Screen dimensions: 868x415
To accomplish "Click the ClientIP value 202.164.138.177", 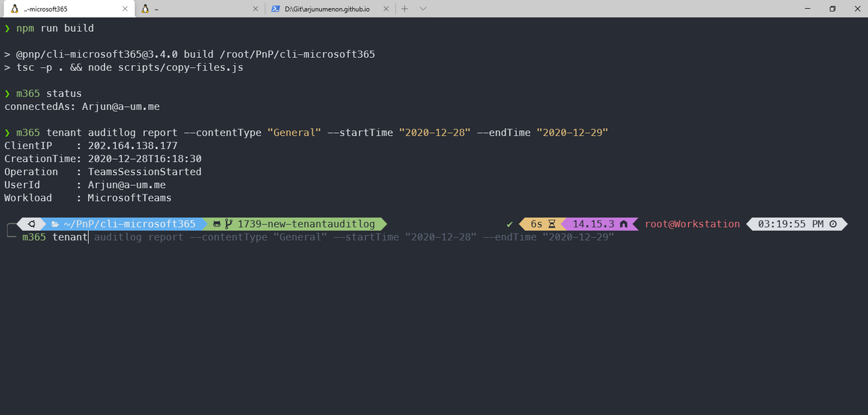I will pos(132,146).
